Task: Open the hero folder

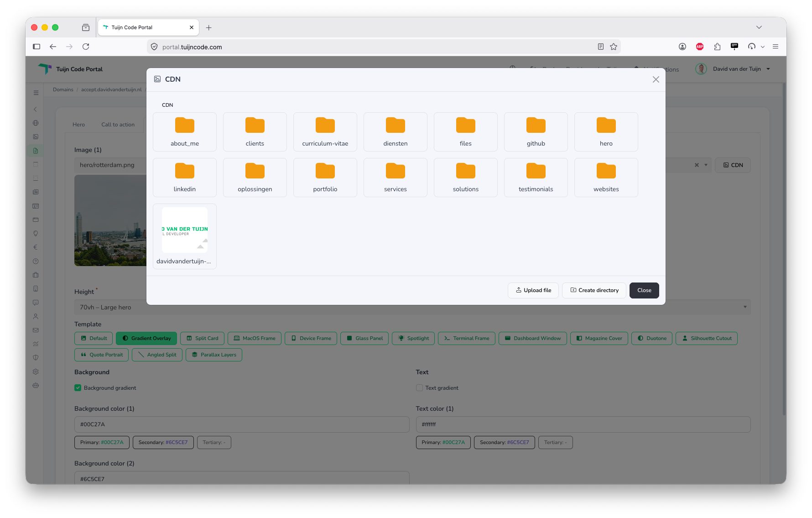Action: (606, 132)
